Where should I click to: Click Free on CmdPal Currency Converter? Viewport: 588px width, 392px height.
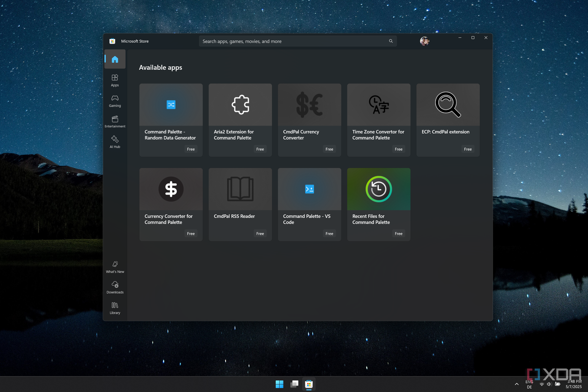point(329,149)
